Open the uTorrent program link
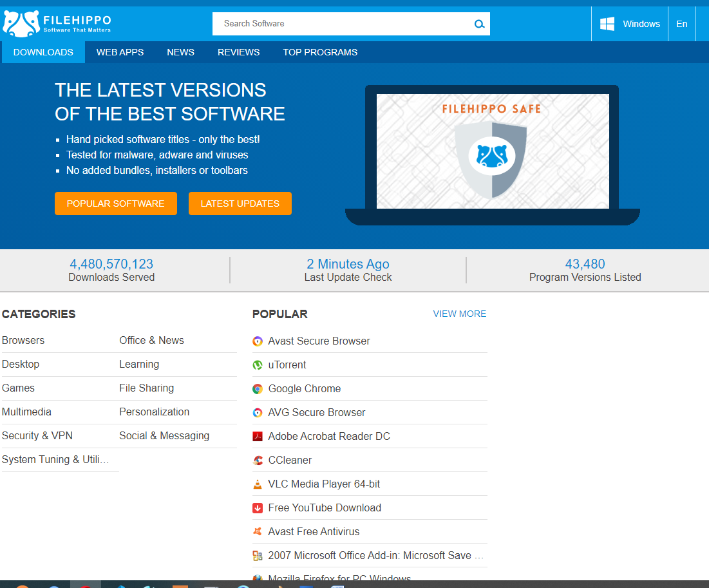This screenshot has width=709, height=588. [287, 365]
